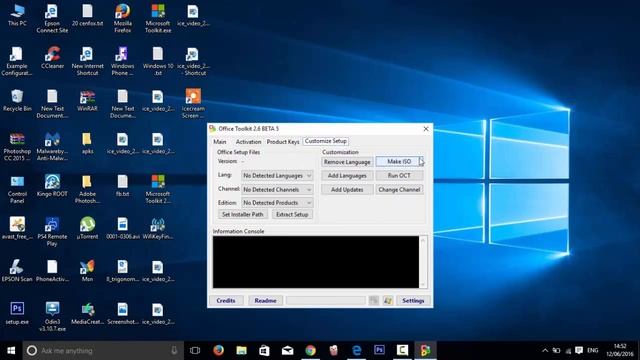Screen dimensions: 640x360
Task: Open the Action Center notification icon
Action: (579, 350)
